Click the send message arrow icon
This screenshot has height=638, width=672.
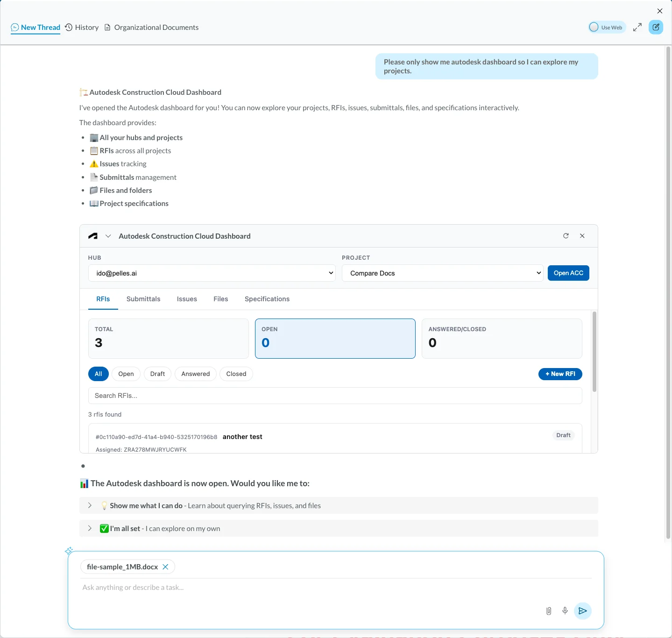(x=582, y=611)
